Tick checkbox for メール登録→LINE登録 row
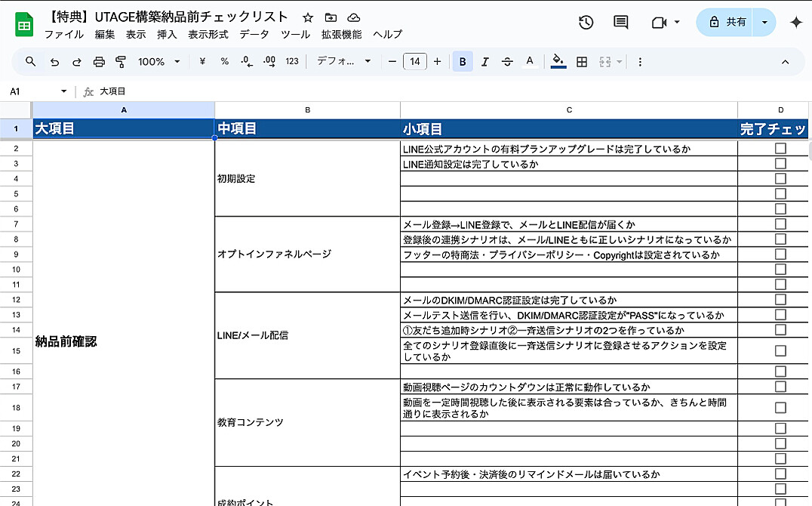This screenshot has width=812, height=506. [780, 224]
